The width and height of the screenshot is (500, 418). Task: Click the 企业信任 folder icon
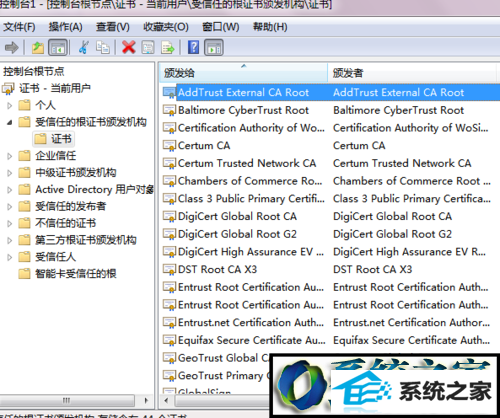click(24, 155)
